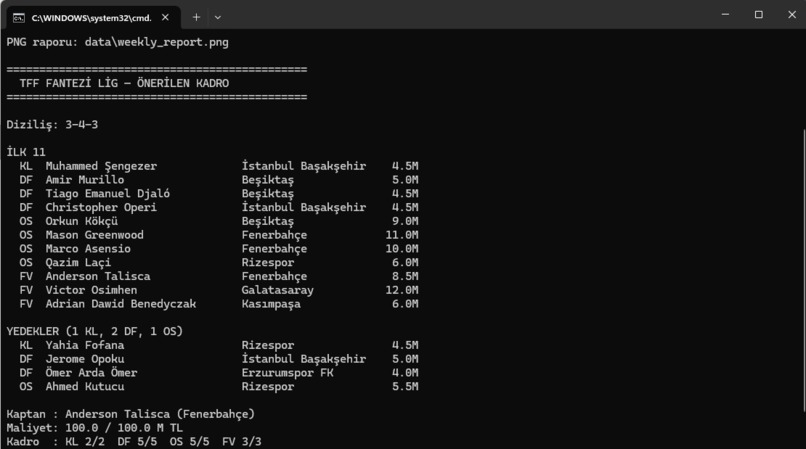The height and width of the screenshot is (449, 806).
Task: Click Victor Osimhen's 12.0M price
Action: click(401, 290)
